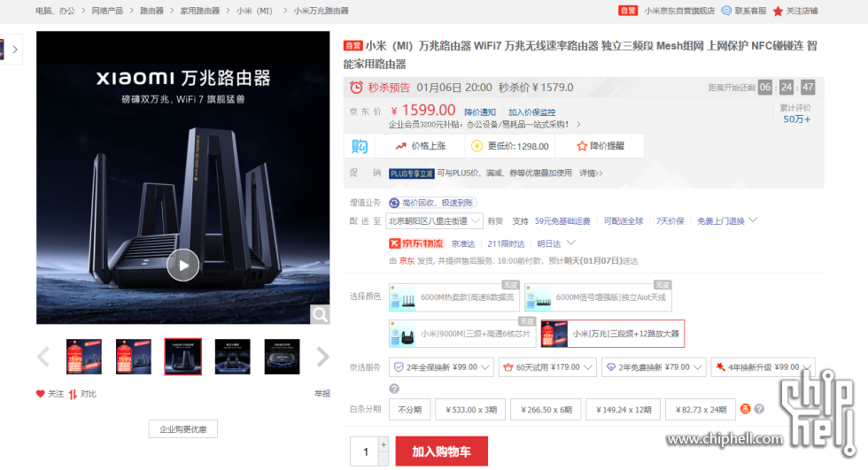868x470 pixels.
Task: Click the 50万+ reviews count
Action: [x=796, y=119]
